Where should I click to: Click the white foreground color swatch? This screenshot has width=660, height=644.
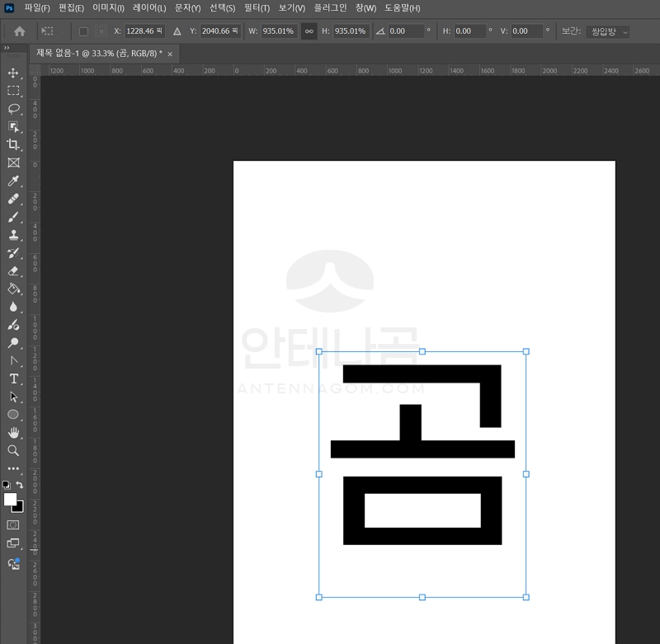pyautogui.click(x=10, y=500)
